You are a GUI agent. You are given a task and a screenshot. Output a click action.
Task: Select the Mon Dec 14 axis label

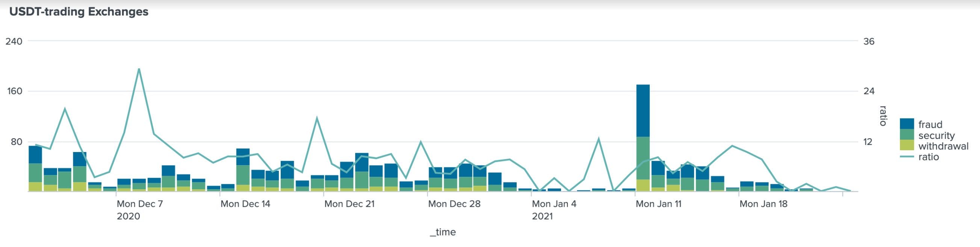tap(245, 204)
